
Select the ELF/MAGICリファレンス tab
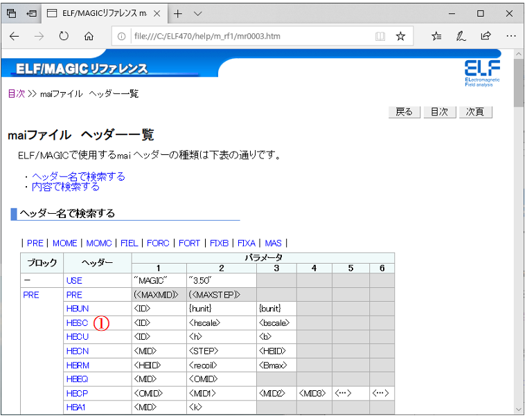[x=105, y=13]
